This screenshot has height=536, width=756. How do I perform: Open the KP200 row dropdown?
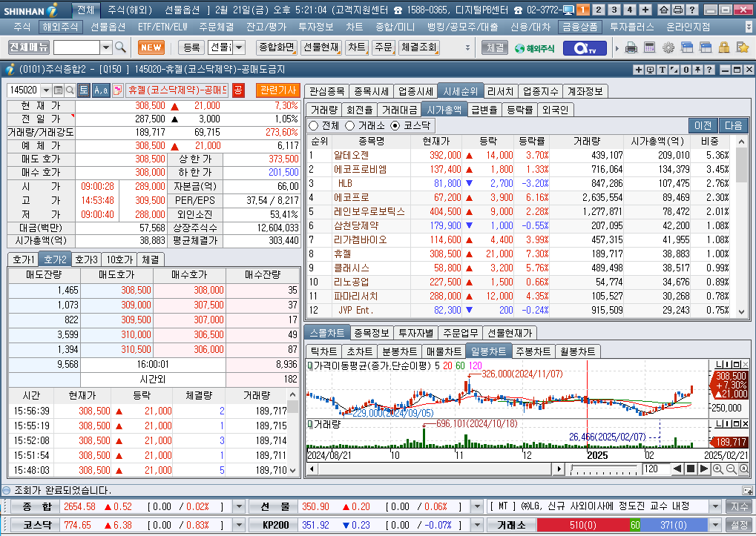(477, 525)
